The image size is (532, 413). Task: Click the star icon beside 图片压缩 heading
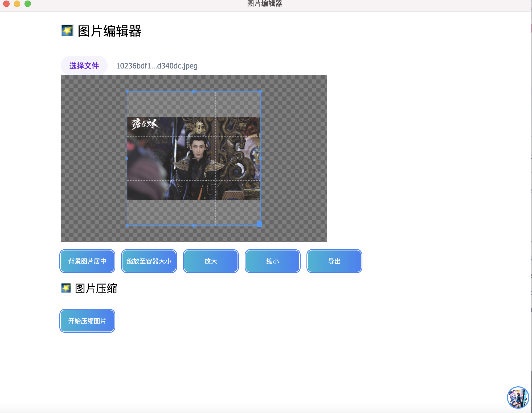pyautogui.click(x=66, y=288)
